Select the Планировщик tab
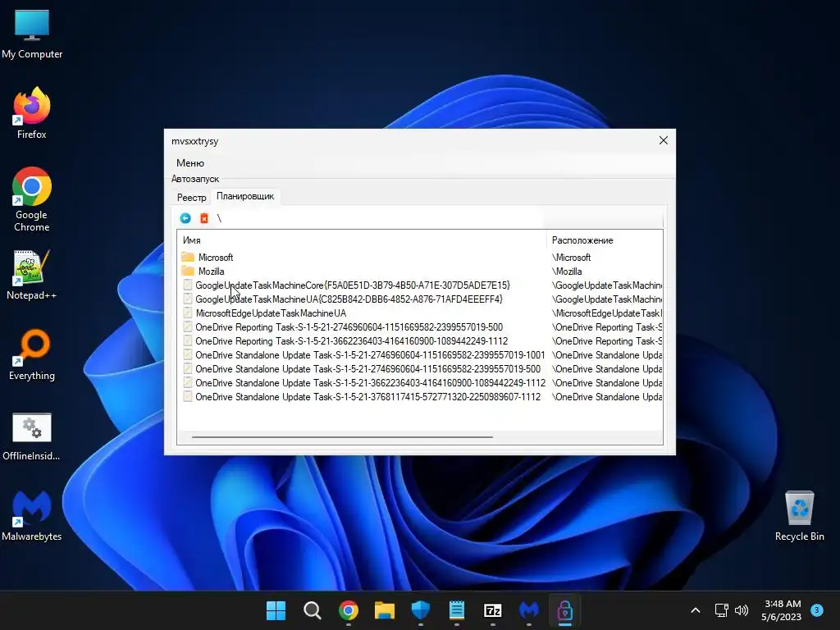The image size is (840, 630). pos(244,197)
